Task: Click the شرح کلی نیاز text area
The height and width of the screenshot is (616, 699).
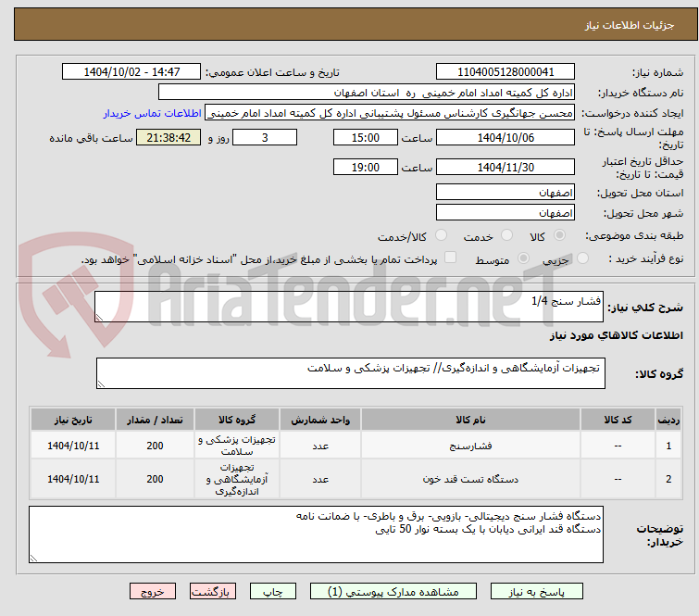Action: pos(349,307)
